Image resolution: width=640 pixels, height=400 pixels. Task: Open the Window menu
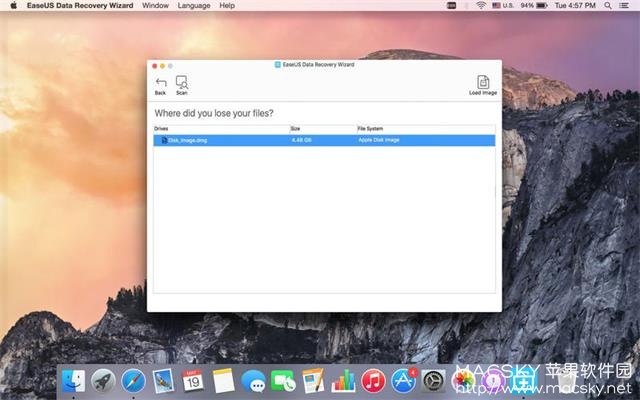(x=156, y=5)
